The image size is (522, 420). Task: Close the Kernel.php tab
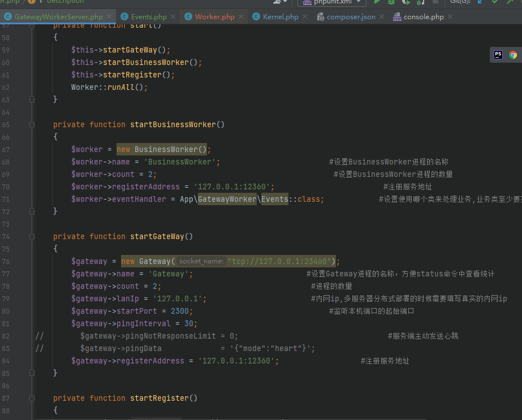(x=305, y=16)
